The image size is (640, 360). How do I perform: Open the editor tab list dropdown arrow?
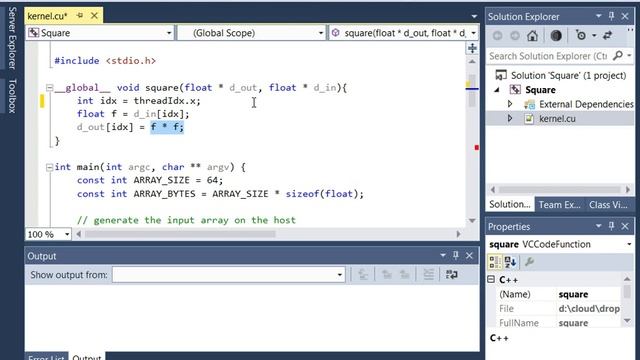[474, 16]
